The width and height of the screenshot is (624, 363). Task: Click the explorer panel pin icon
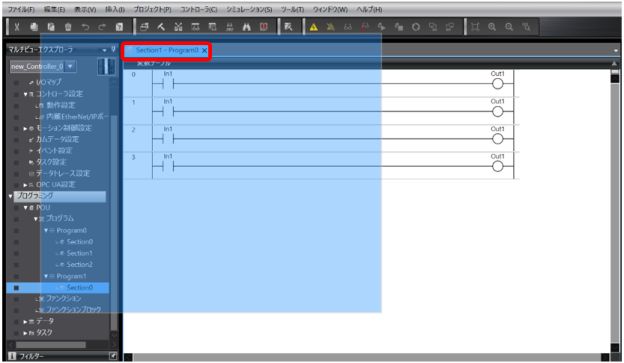(113, 50)
